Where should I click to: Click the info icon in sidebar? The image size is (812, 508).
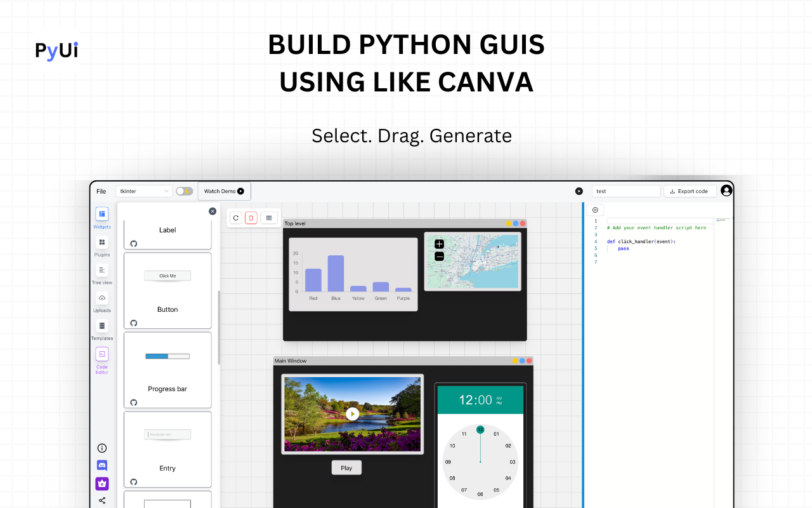[x=101, y=448]
